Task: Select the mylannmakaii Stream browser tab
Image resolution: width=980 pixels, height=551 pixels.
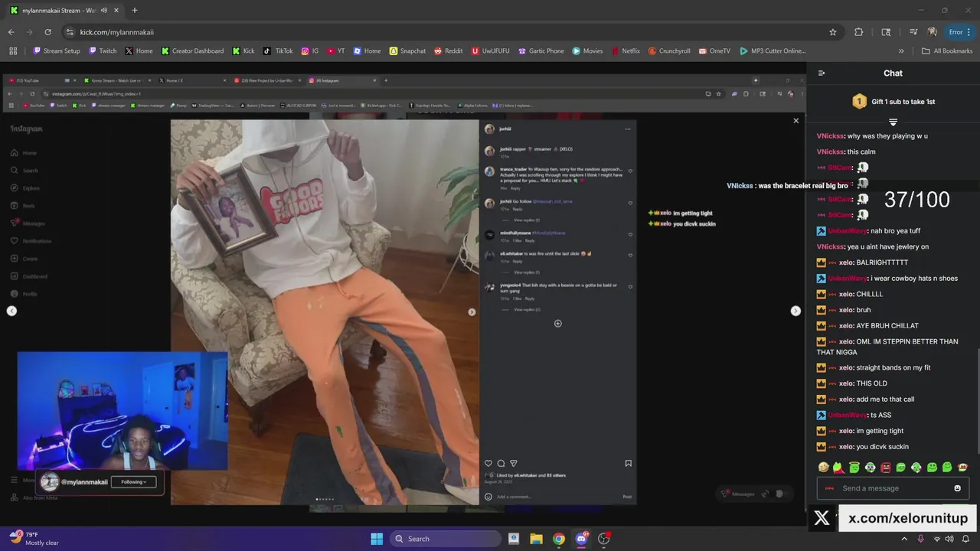Action: 63,11
